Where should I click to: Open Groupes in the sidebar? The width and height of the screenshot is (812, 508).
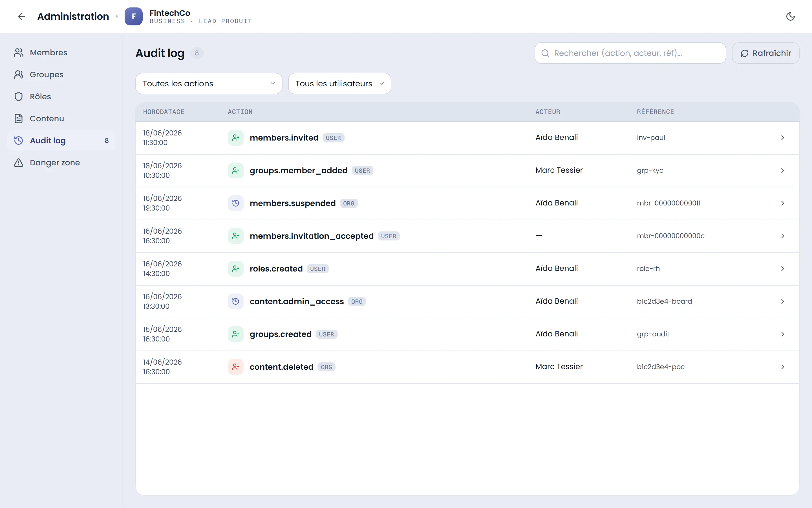(61, 75)
